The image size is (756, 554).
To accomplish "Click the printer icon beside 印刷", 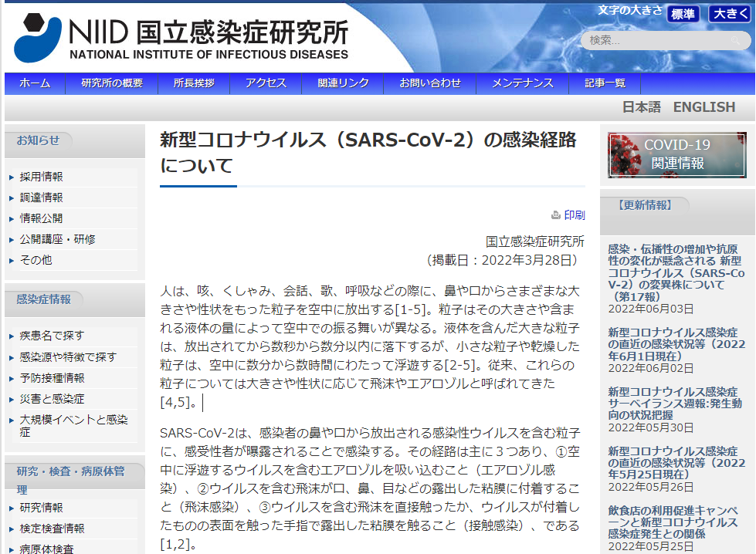I will [556, 215].
